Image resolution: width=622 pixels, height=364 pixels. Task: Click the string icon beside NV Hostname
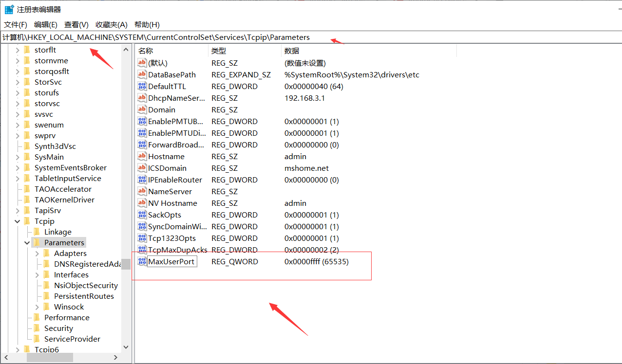142,203
